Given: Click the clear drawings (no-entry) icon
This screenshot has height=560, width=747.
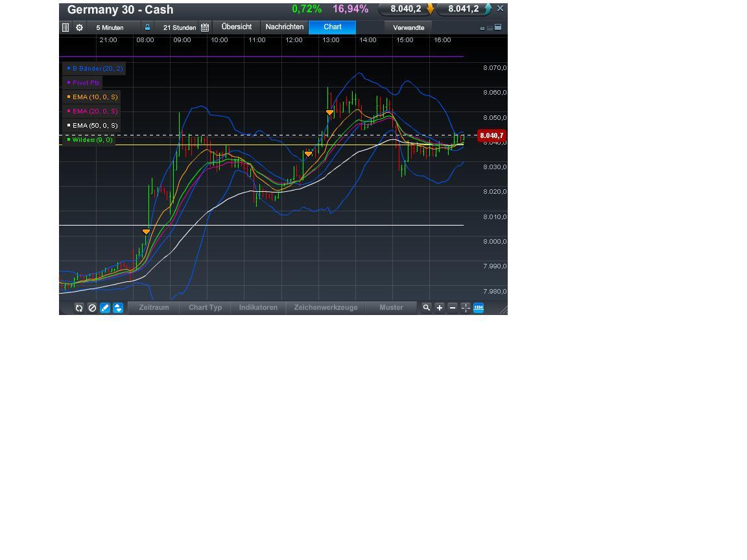Looking at the screenshot, I should 93,308.
